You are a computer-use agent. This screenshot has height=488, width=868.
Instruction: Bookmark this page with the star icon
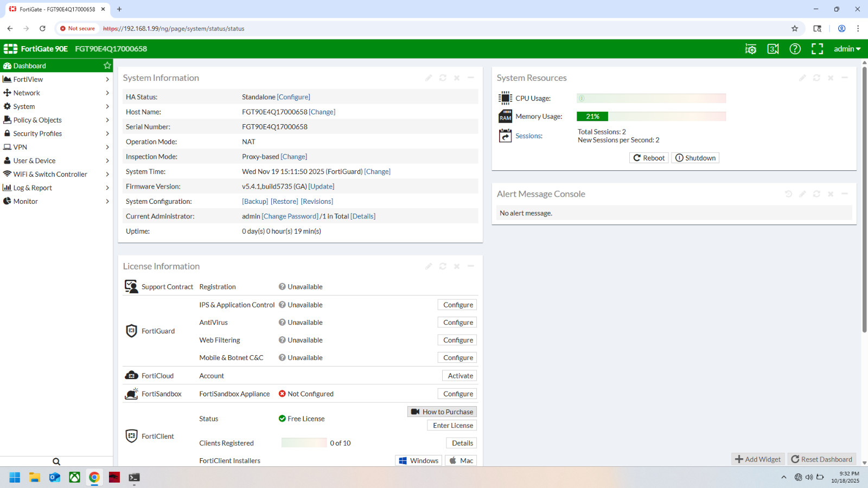click(x=795, y=29)
